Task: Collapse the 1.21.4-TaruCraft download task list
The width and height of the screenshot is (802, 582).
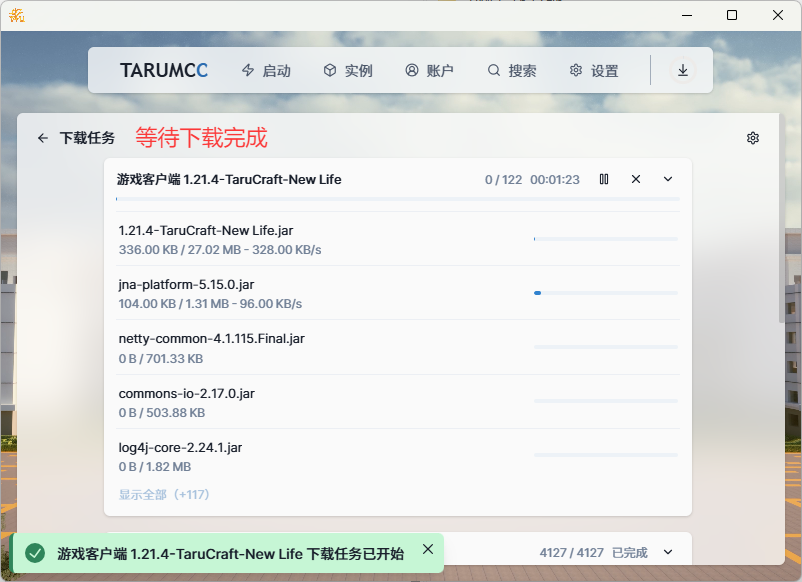Action: click(x=668, y=179)
